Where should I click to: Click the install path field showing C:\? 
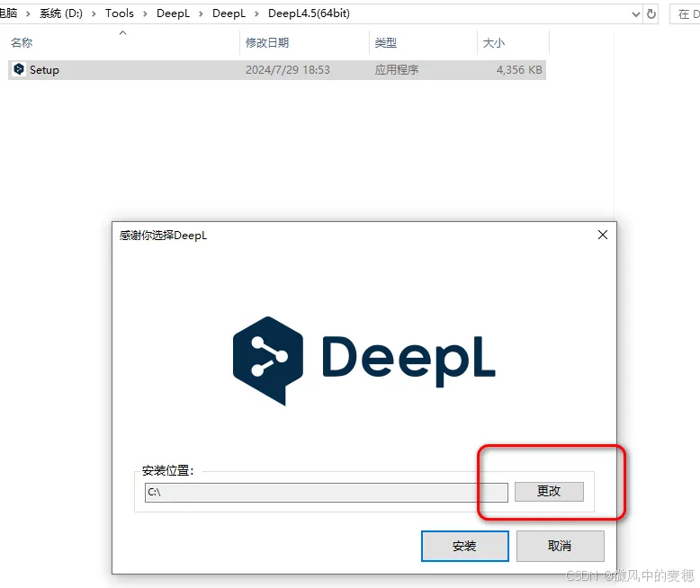point(326,493)
